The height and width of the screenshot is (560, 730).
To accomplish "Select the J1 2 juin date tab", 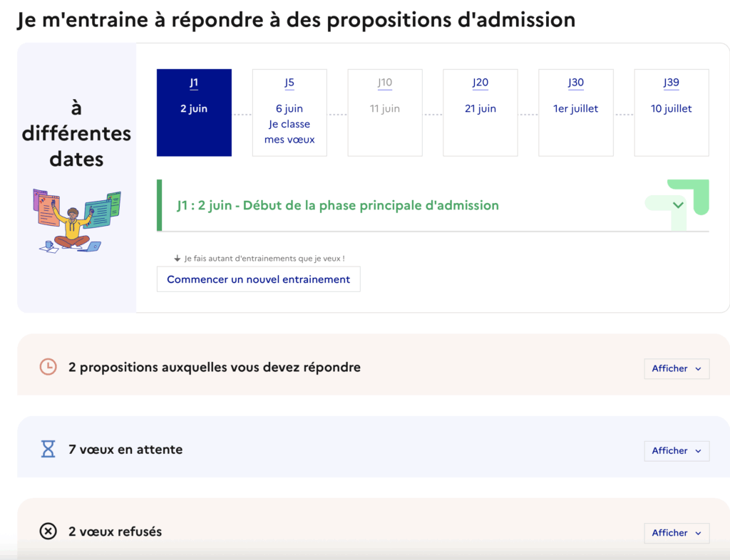I will tap(194, 113).
